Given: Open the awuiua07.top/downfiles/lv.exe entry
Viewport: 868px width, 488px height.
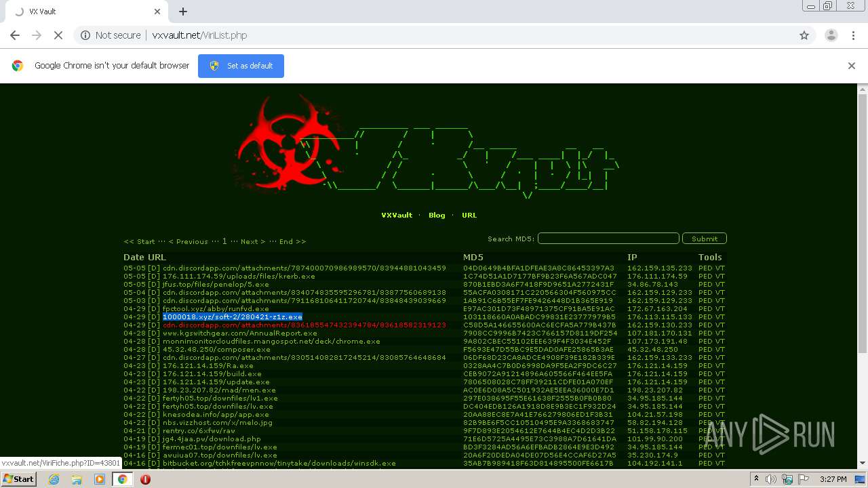Looking at the screenshot, I should click(220, 455).
